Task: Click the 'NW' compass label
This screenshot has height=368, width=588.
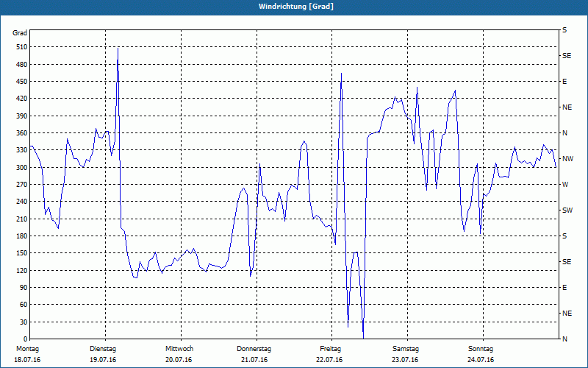Action: click(567, 159)
